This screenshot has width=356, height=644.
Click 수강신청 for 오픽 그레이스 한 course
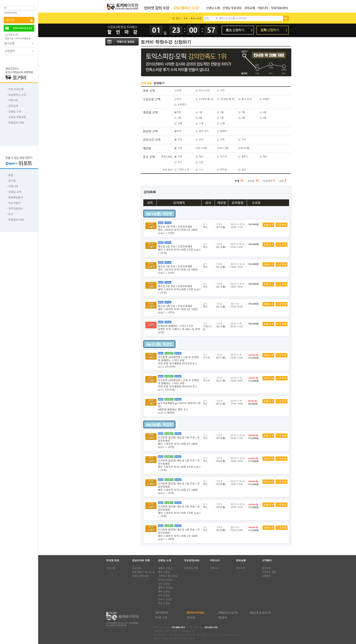[x=281, y=324]
